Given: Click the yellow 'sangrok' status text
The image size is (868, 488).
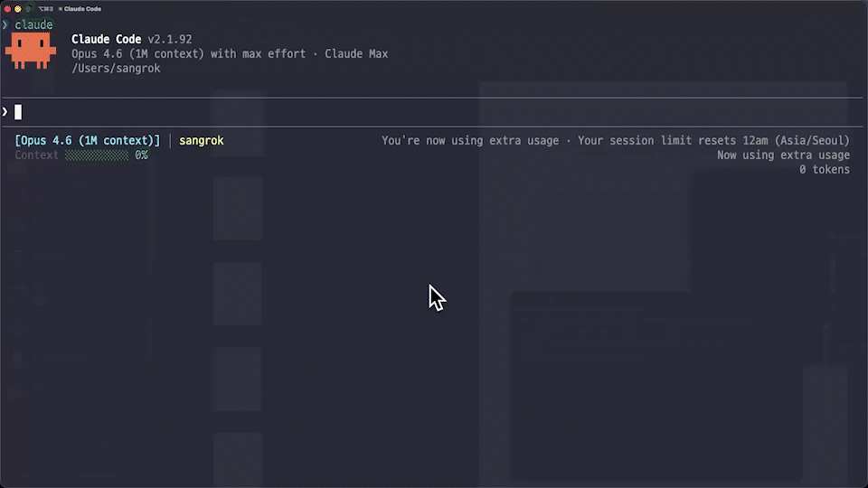Looking at the screenshot, I should click(202, 141).
